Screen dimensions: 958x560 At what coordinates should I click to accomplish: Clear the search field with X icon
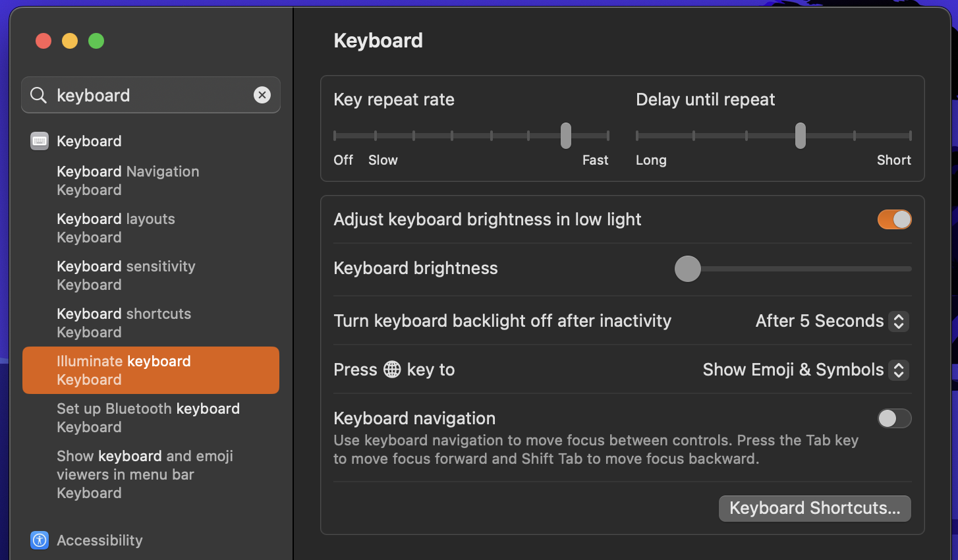262,95
